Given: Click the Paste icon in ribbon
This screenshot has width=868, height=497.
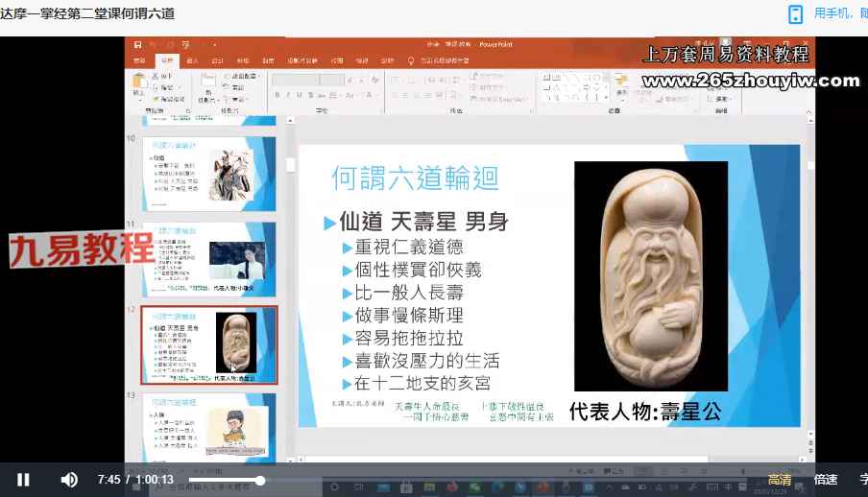Looking at the screenshot, I should (x=140, y=86).
